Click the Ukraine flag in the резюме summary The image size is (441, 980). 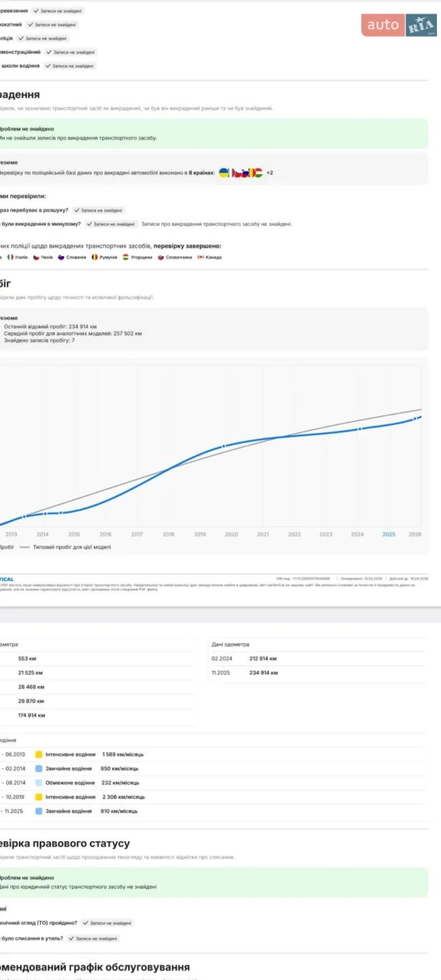pos(224,173)
